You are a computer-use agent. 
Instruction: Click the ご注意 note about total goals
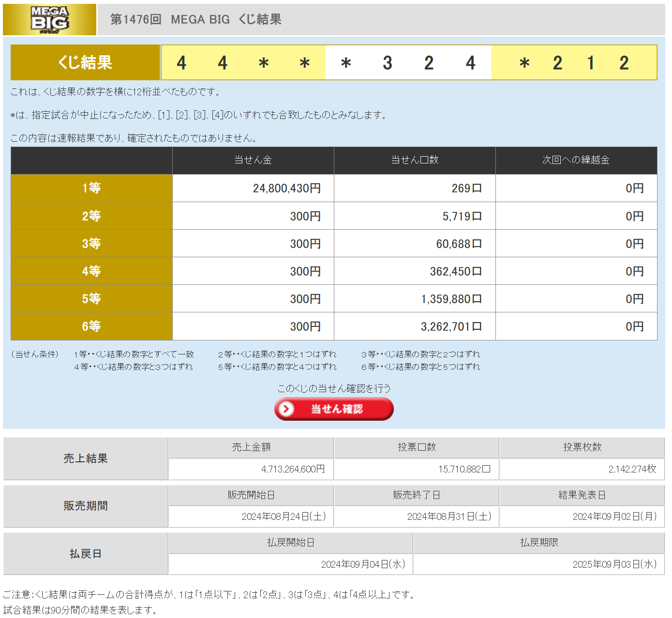coord(209,595)
